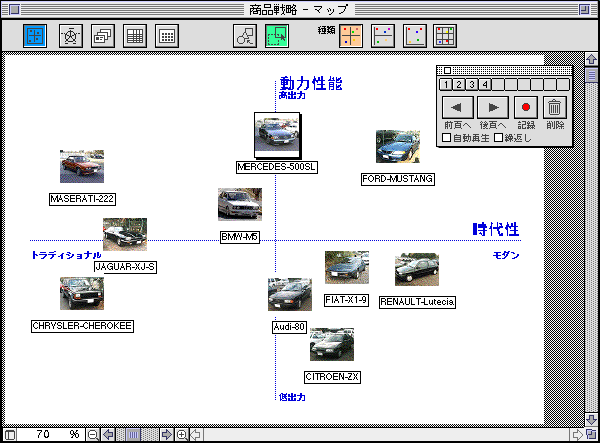Screen dimensions: 600x443
Task: Select the BMW-M5 car thumbnail
Action: click(x=240, y=204)
